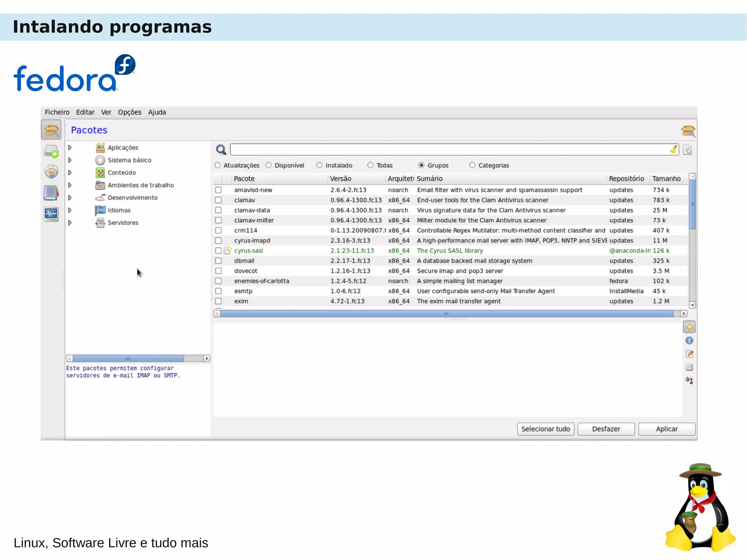
Task: Click the Aplicações category icon
Action: pyautogui.click(x=100, y=147)
